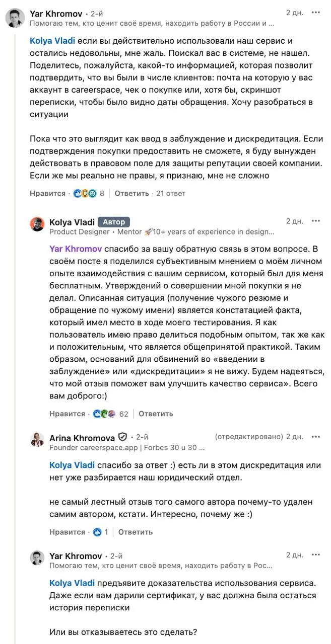The width and height of the screenshot is (331, 644).
Task: Toggle Нравится on Kolya Vladi's reply
Action: coord(67,414)
